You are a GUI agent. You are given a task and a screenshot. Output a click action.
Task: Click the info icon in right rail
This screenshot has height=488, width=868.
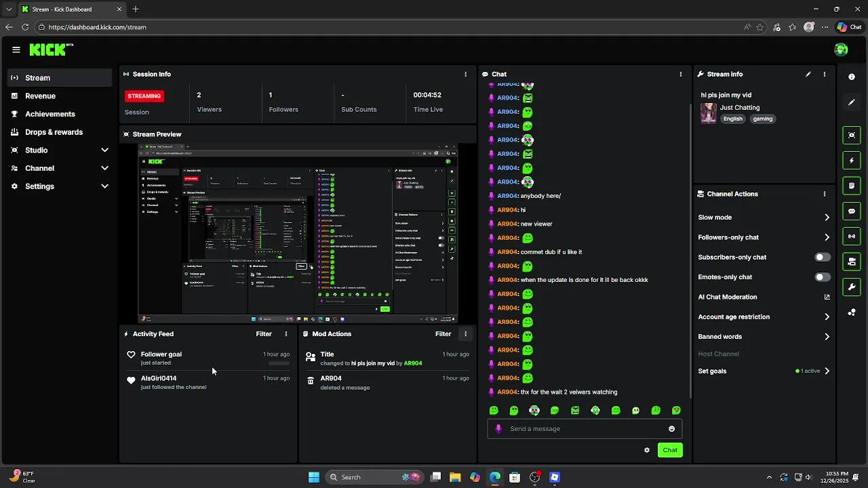pyautogui.click(x=852, y=77)
